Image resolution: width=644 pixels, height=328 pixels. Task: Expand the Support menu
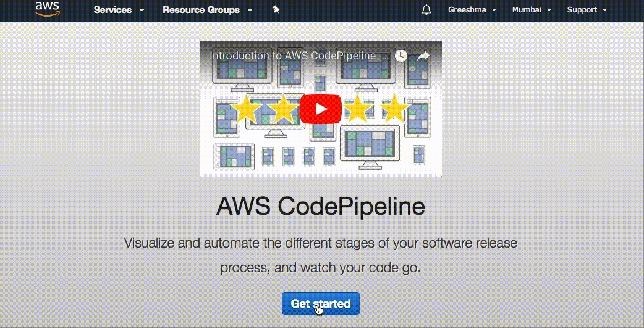[x=587, y=10]
